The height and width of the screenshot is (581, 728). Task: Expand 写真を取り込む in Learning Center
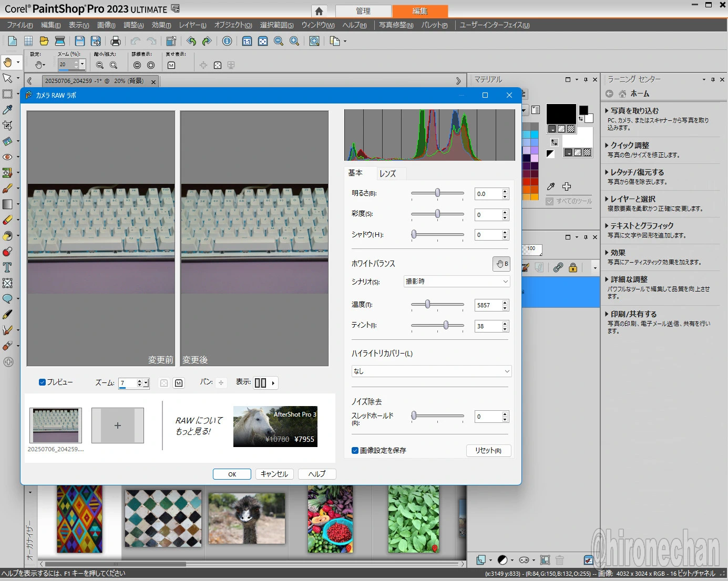[x=634, y=111]
